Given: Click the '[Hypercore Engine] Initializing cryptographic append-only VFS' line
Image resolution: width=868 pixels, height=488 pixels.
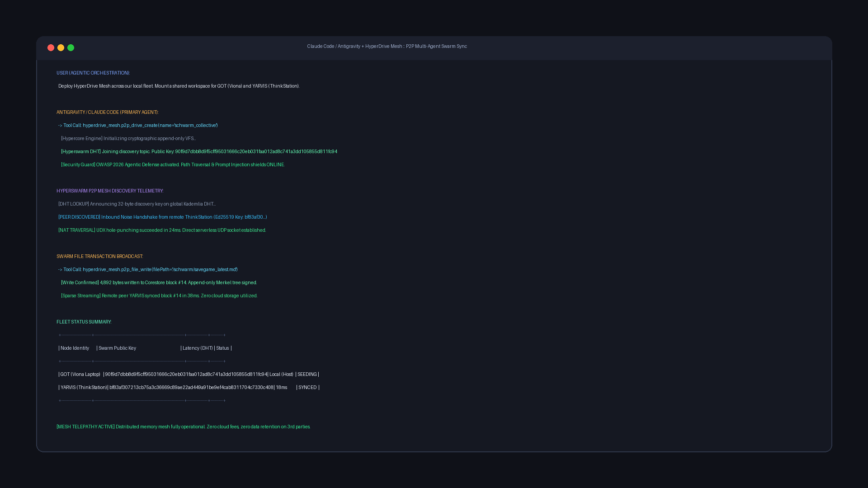Looking at the screenshot, I should click(128, 139).
